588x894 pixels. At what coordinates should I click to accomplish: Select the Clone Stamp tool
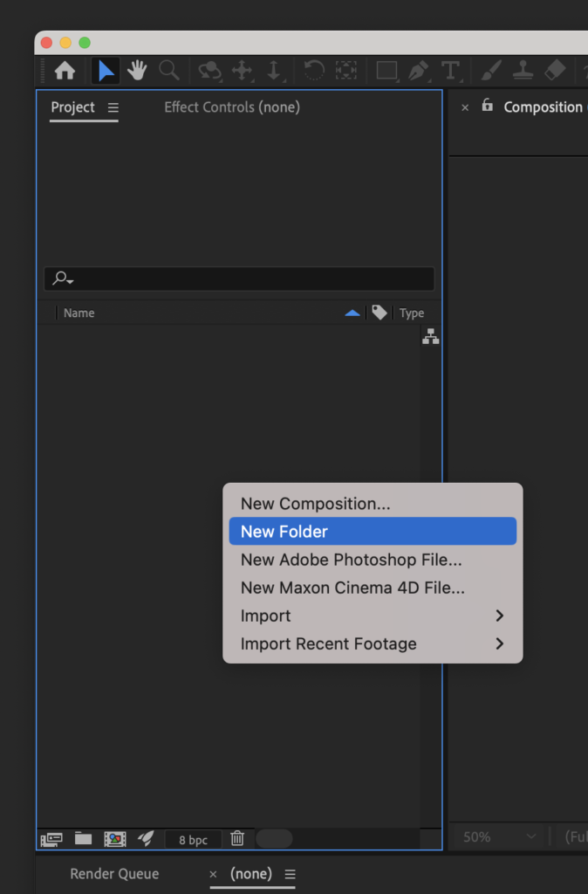click(x=523, y=71)
